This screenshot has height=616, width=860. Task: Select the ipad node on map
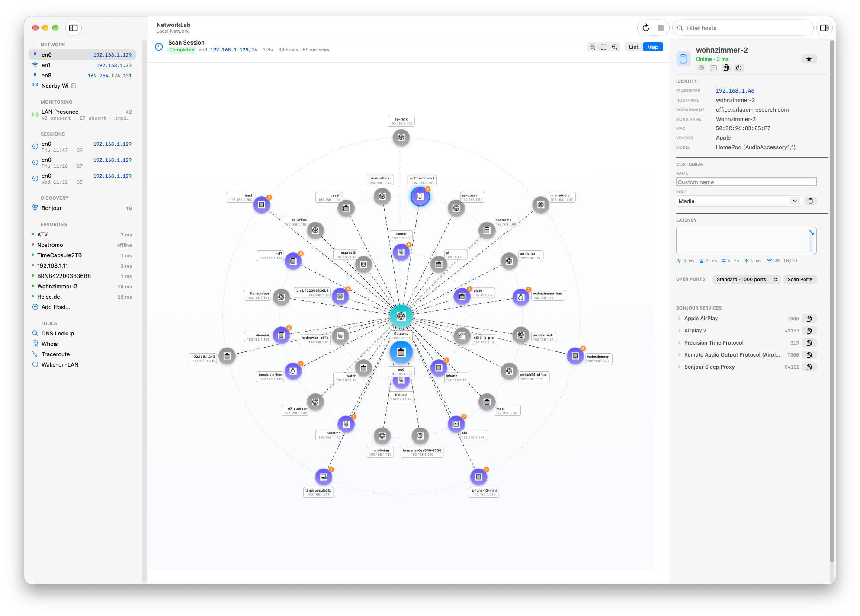coord(261,205)
